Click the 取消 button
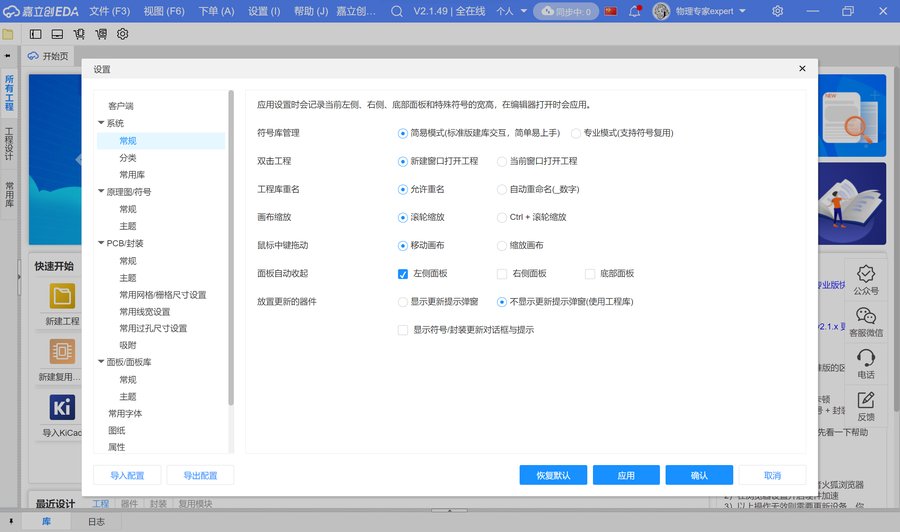The image size is (900, 532). [773, 475]
